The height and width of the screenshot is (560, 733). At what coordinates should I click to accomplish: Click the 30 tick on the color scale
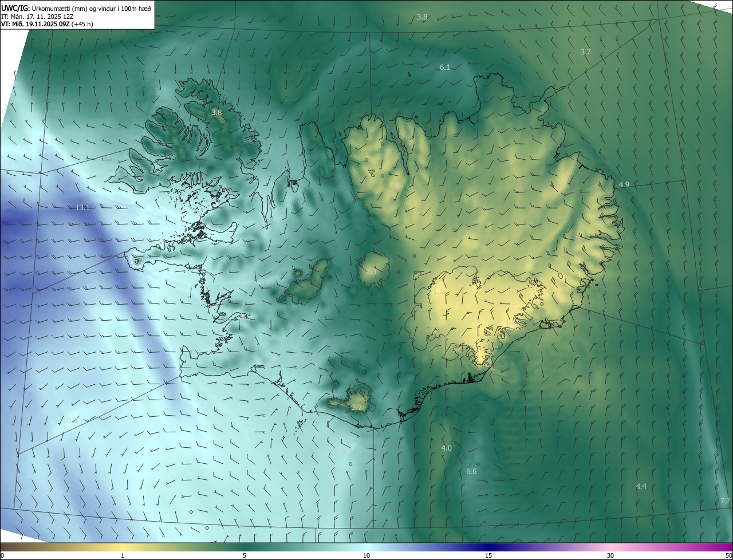pyautogui.click(x=610, y=556)
